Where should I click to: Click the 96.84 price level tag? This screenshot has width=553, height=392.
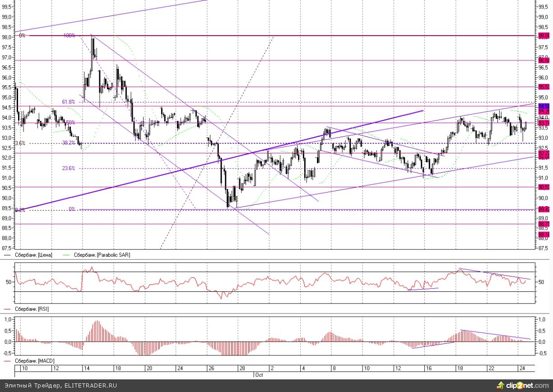click(543, 60)
